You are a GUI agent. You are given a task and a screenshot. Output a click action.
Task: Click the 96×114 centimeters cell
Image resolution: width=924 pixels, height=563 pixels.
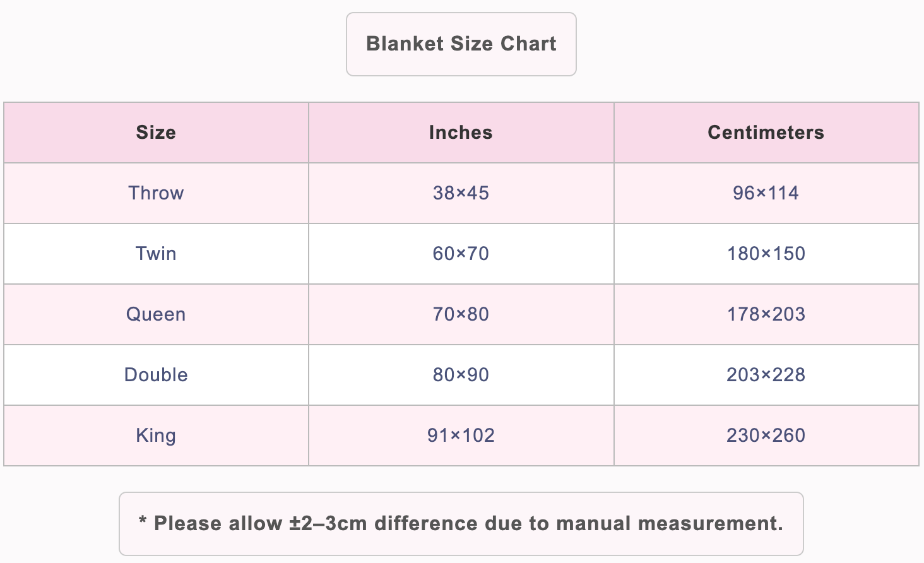coord(766,193)
